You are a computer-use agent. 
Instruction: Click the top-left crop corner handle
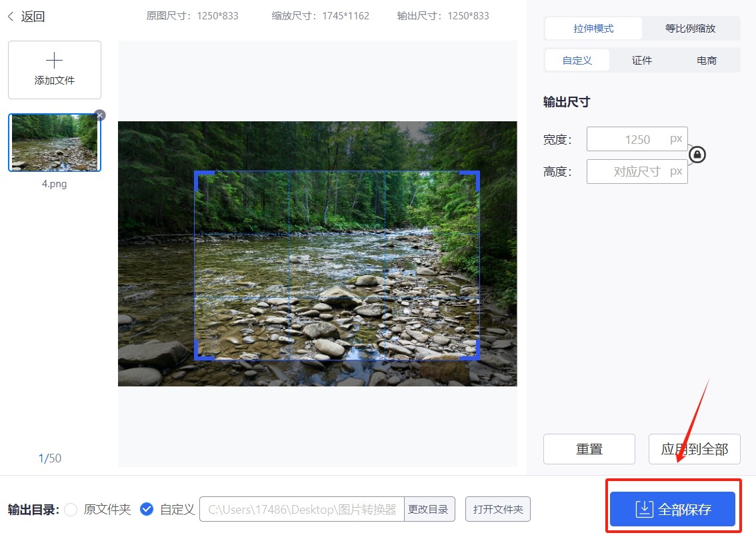click(197, 174)
